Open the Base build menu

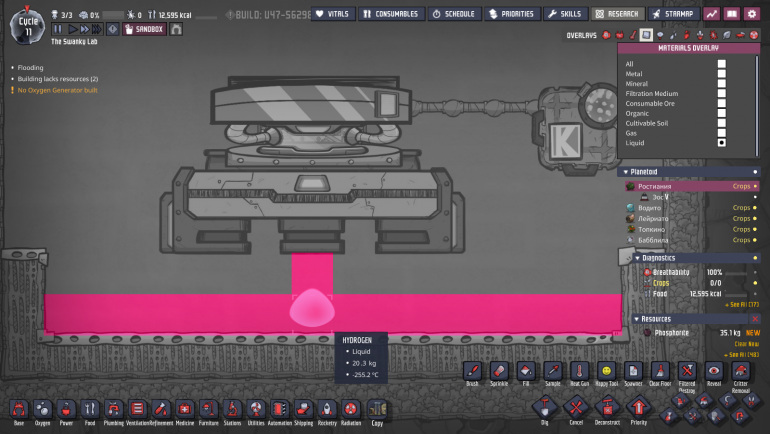coord(19,412)
